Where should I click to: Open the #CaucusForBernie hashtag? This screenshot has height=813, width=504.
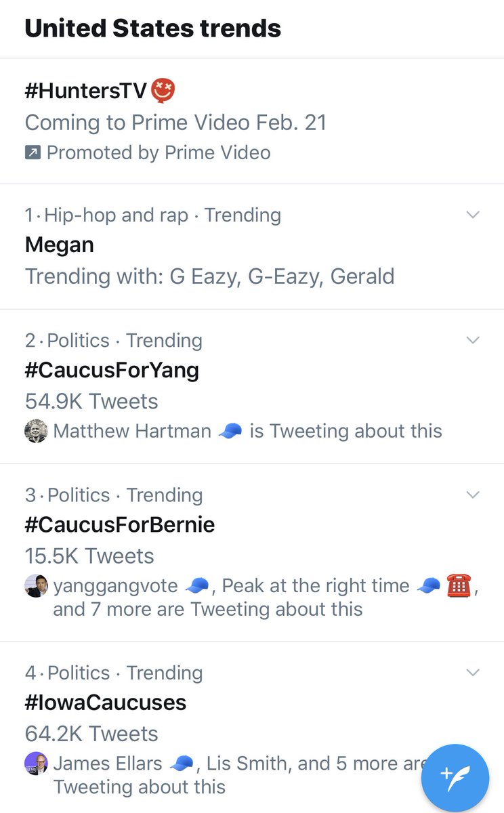[x=120, y=524]
